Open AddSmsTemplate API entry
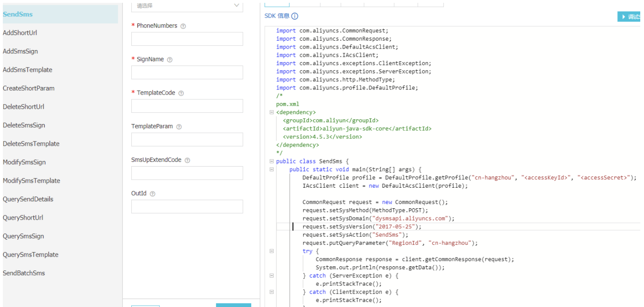The image size is (644, 307). pyautogui.click(x=28, y=70)
